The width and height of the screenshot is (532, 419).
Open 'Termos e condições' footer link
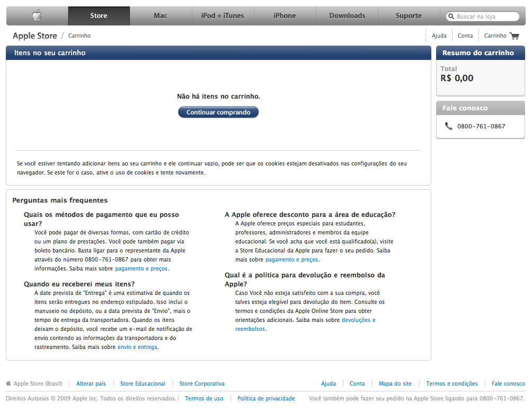pyautogui.click(x=451, y=383)
